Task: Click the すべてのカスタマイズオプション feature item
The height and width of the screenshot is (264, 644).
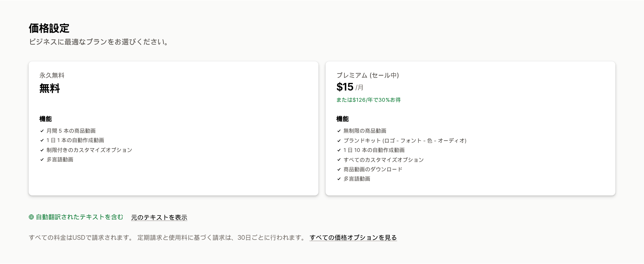Action: pyautogui.click(x=383, y=160)
